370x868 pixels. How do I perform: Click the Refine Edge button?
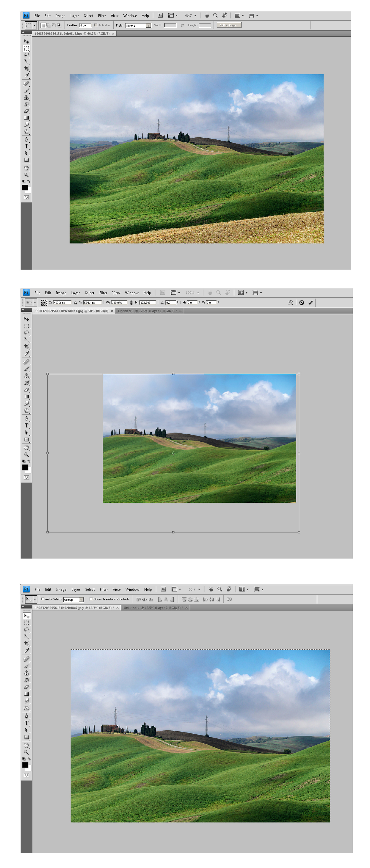[x=229, y=25]
